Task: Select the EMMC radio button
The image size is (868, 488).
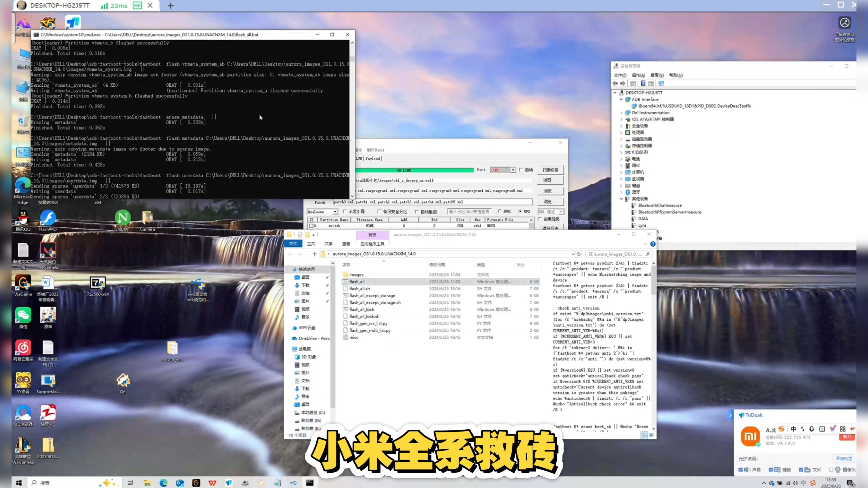Action: coord(499,211)
